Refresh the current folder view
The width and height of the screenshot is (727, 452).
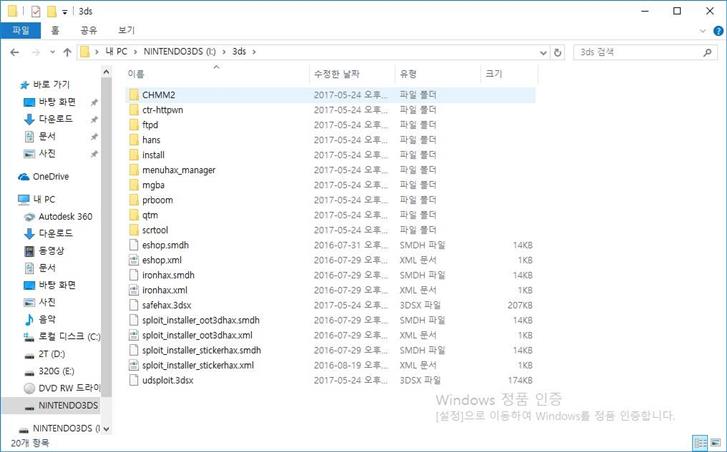pyautogui.click(x=558, y=52)
